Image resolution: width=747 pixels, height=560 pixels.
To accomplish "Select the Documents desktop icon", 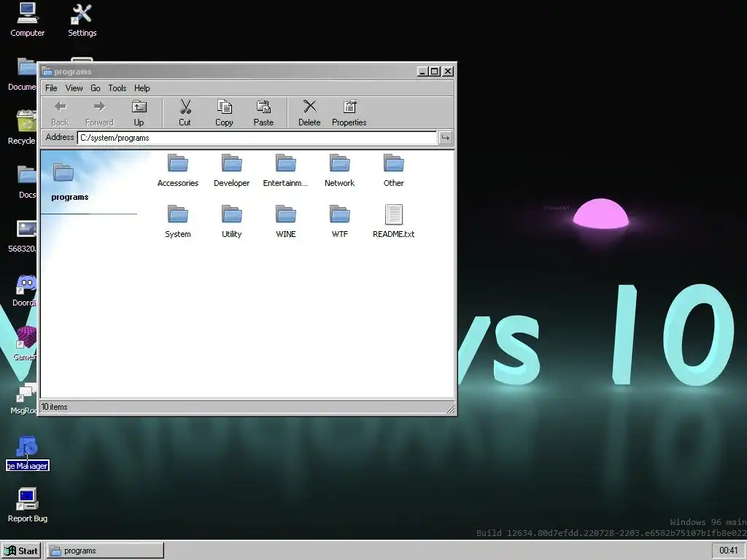I will pos(22,74).
